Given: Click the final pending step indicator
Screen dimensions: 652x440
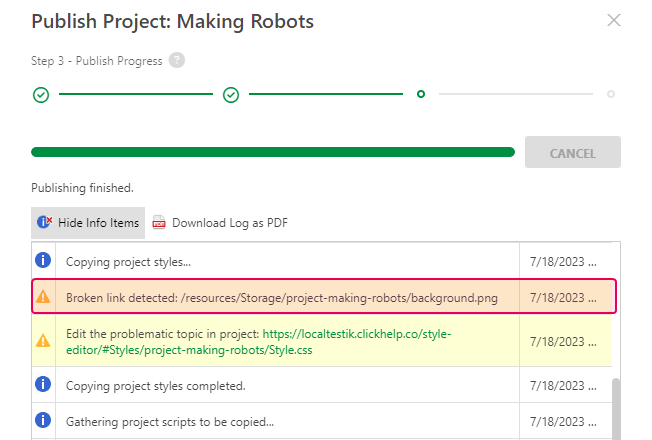Looking at the screenshot, I should (611, 94).
